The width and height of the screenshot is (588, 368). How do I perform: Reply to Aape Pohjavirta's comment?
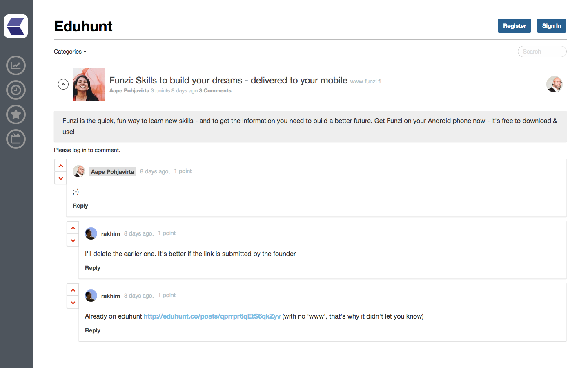pos(80,206)
